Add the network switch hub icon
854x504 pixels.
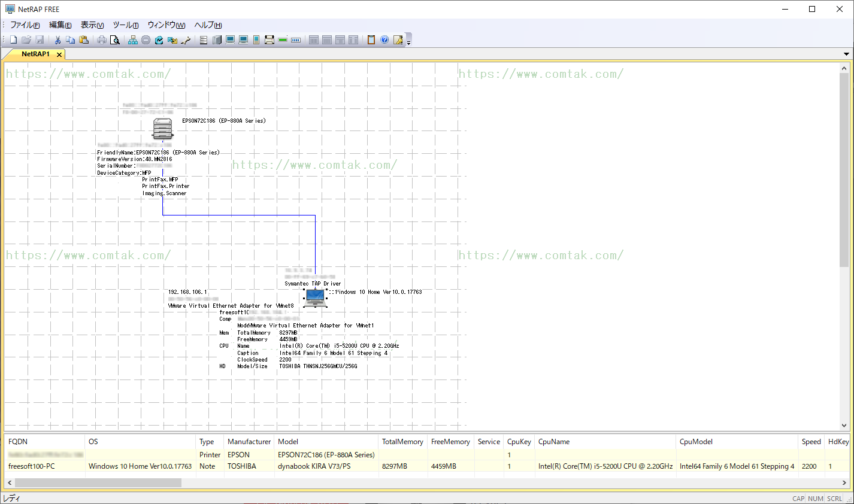(296, 40)
